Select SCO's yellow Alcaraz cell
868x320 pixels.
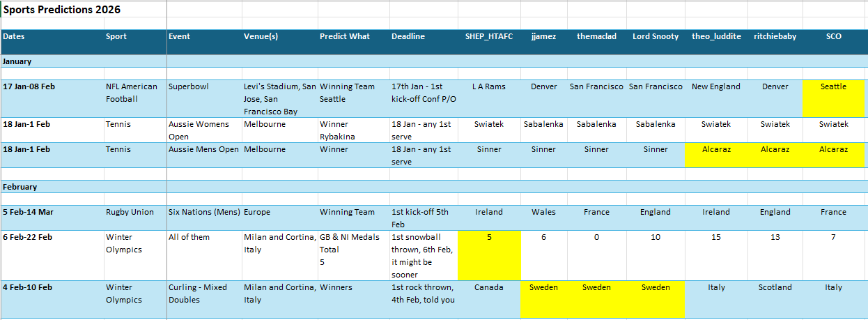click(x=833, y=155)
